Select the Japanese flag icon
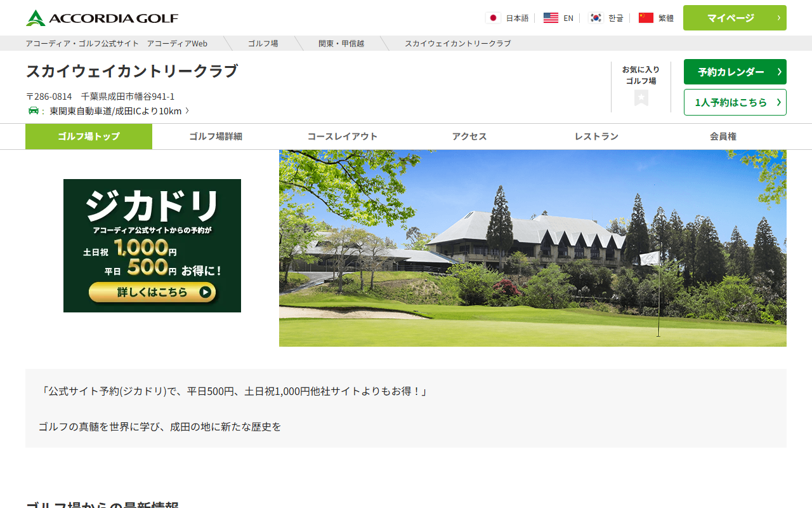 494,18
